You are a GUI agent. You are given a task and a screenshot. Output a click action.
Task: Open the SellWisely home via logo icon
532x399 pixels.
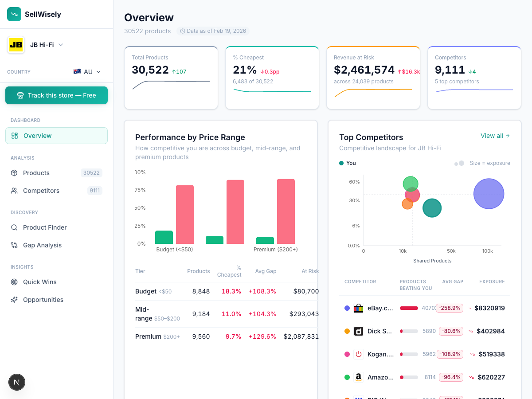click(14, 14)
